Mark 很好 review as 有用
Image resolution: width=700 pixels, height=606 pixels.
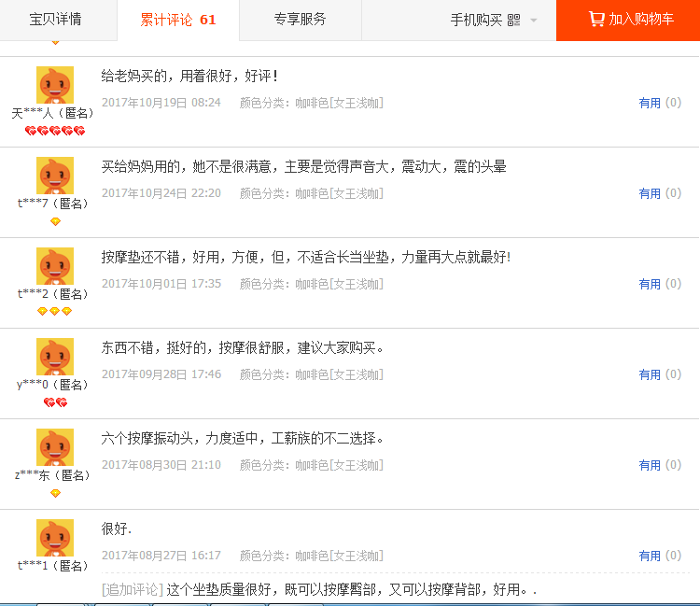650,557
